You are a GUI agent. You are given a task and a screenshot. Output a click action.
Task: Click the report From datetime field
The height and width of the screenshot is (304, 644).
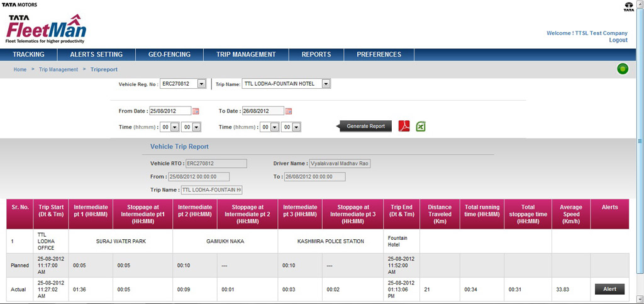199,177
